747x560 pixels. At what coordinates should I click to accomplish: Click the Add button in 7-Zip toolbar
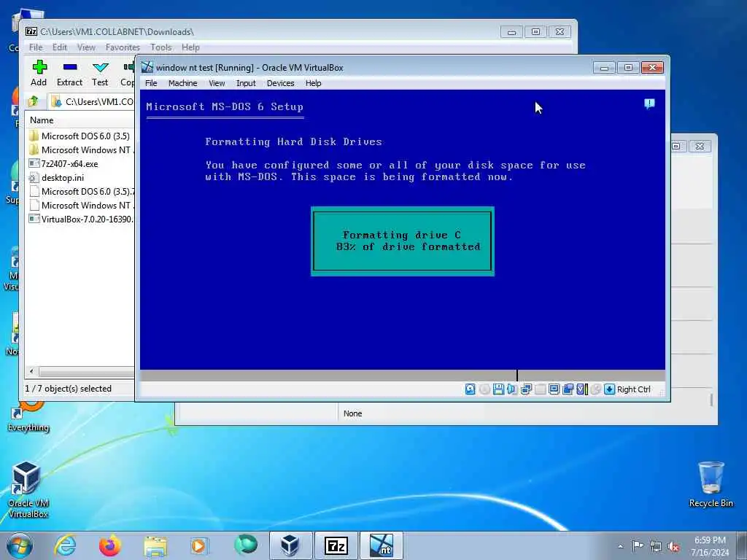(x=39, y=74)
